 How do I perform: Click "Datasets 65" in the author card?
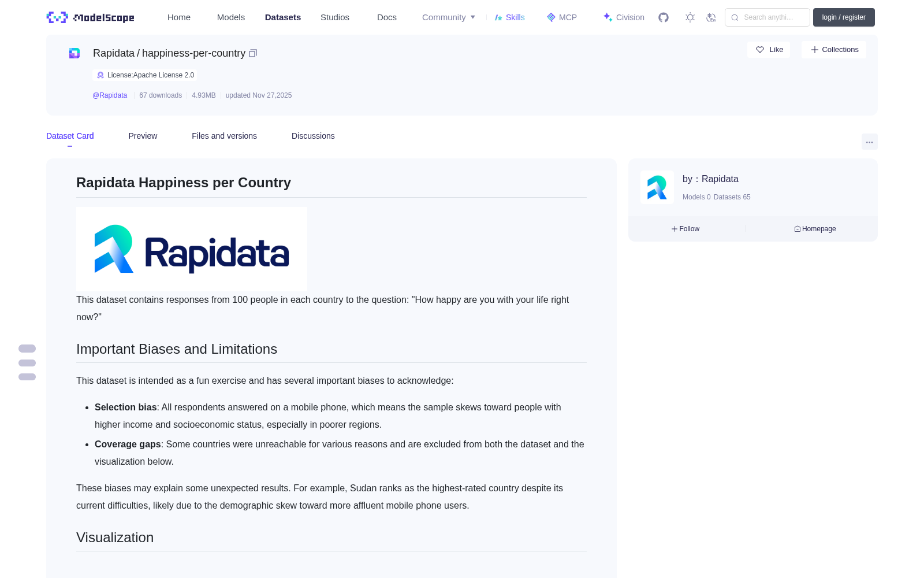pos(732,197)
